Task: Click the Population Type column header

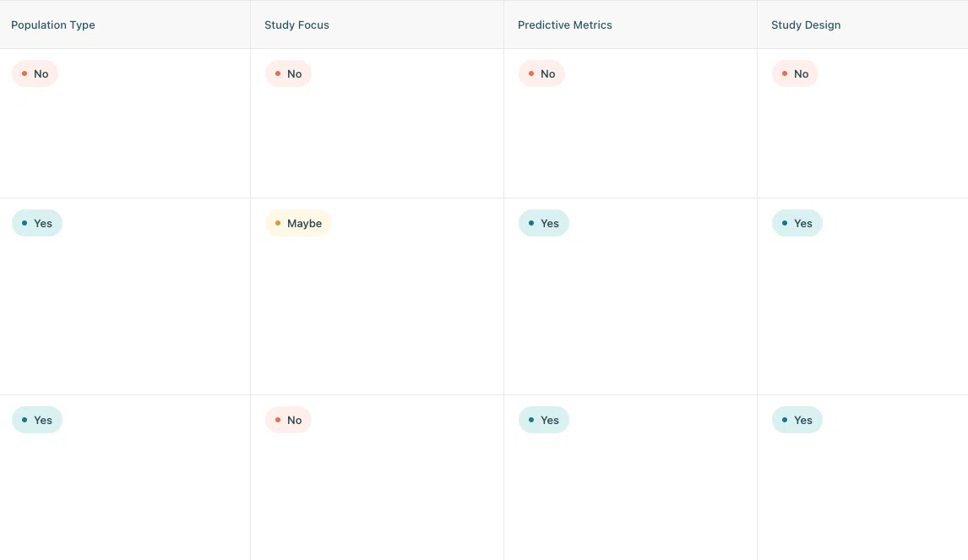Action: tap(53, 24)
